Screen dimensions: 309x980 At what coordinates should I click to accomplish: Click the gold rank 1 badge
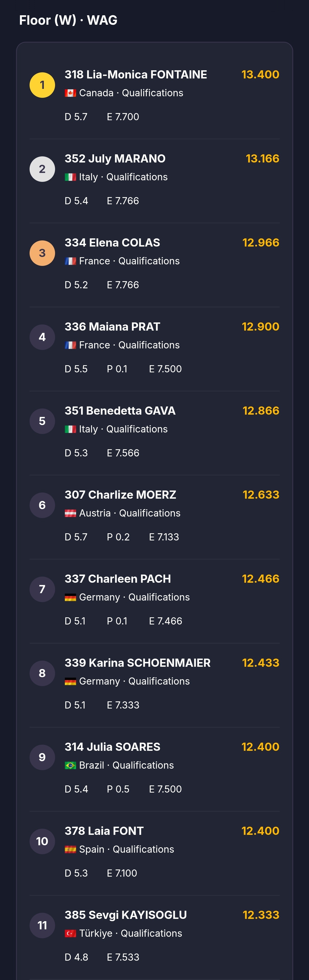[x=42, y=85]
